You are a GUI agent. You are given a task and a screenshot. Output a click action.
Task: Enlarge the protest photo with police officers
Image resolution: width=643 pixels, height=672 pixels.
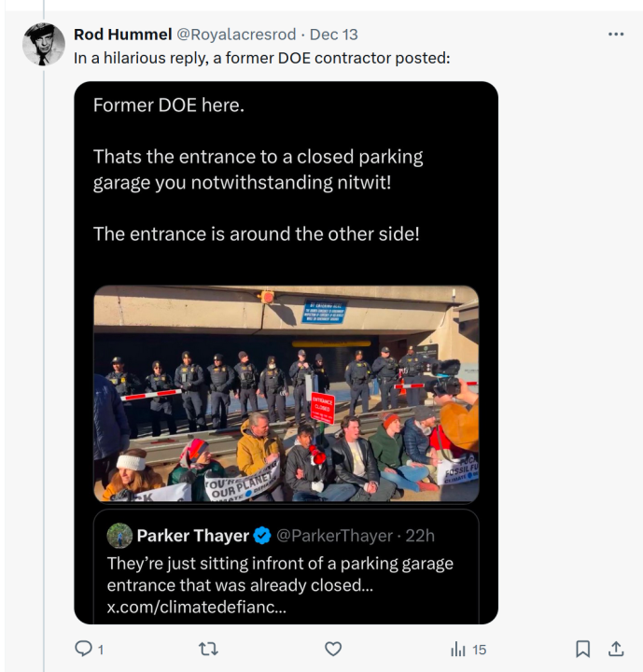[286, 393]
